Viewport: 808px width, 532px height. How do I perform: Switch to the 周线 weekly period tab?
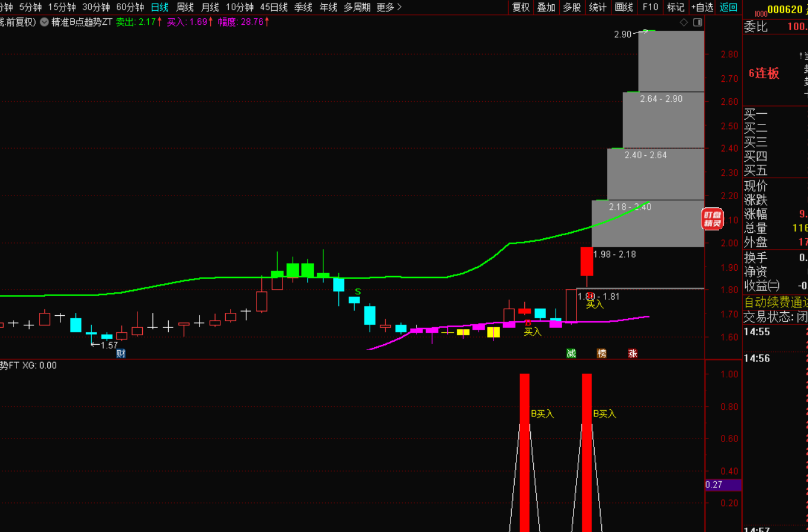point(185,7)
